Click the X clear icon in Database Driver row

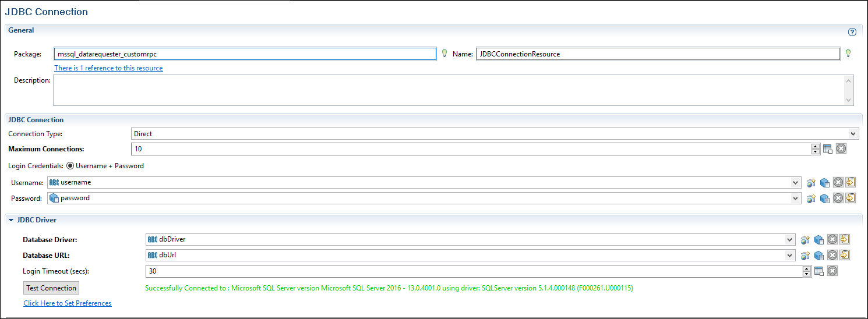point(832,239)
